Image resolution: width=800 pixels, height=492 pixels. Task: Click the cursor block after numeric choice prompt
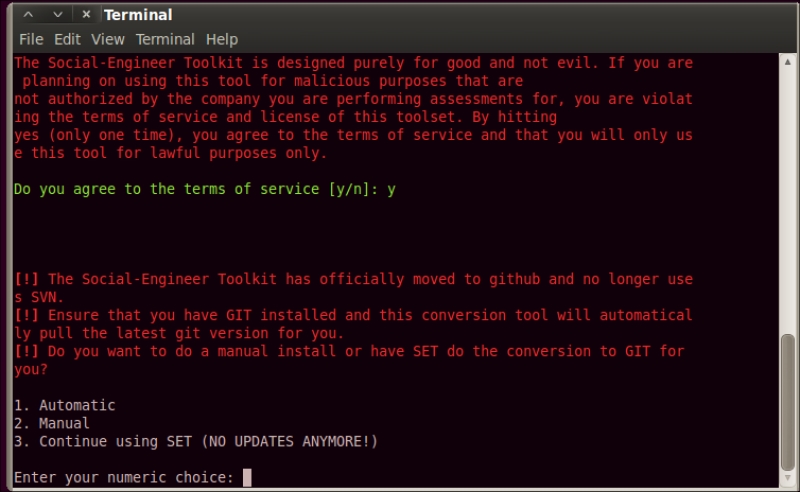tap(247, 477)
